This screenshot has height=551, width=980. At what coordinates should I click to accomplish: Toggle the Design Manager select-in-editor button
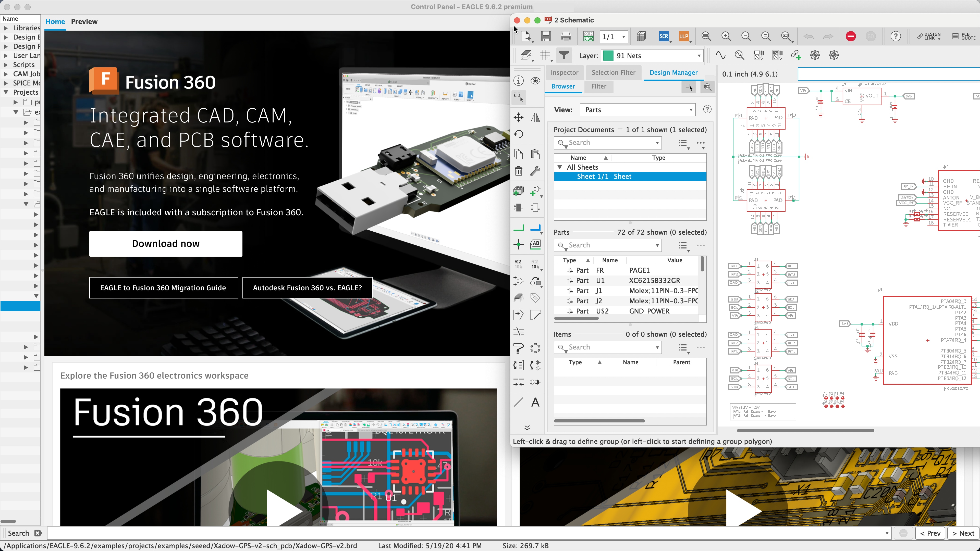click(x=689, y=87)
